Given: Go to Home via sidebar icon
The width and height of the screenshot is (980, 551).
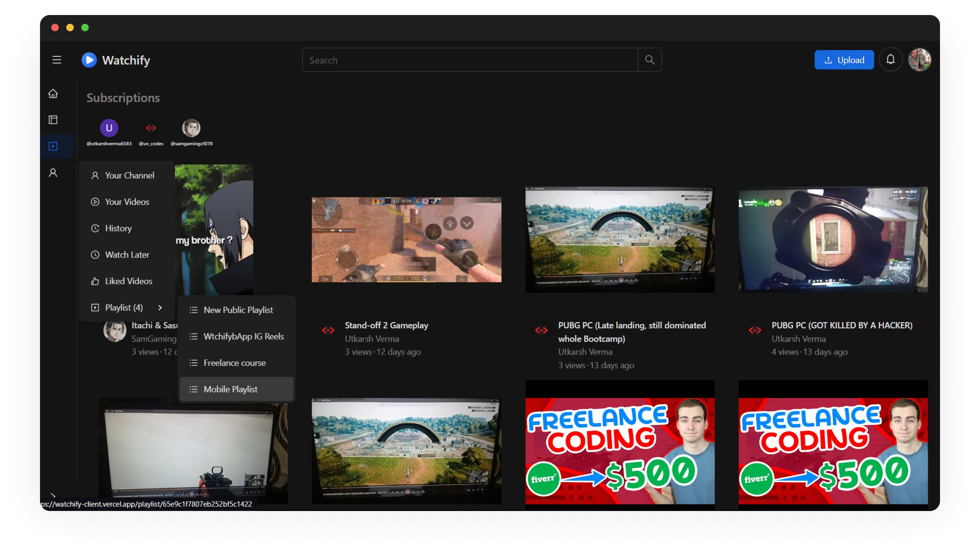Looking at the screenshot, I should pyautogui.click(x=53, y=94).
